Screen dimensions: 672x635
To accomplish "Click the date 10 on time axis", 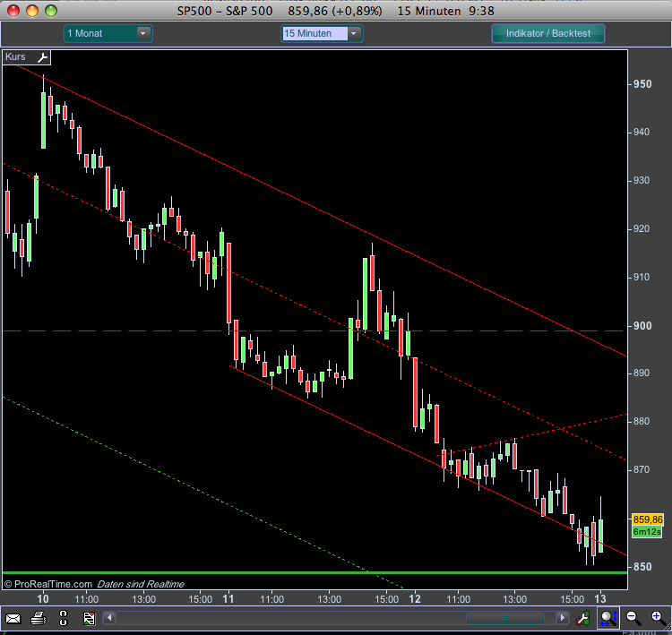I will pos(43,598).
